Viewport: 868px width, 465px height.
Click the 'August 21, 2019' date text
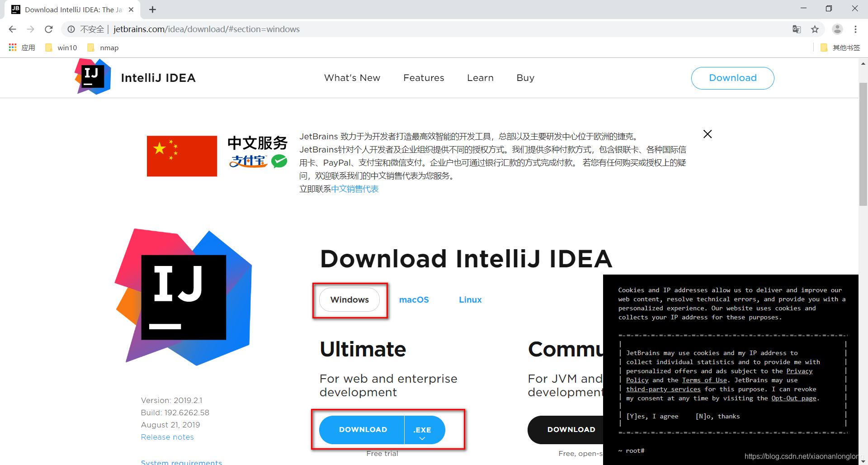pyautogui.click(x=170, y=425)
